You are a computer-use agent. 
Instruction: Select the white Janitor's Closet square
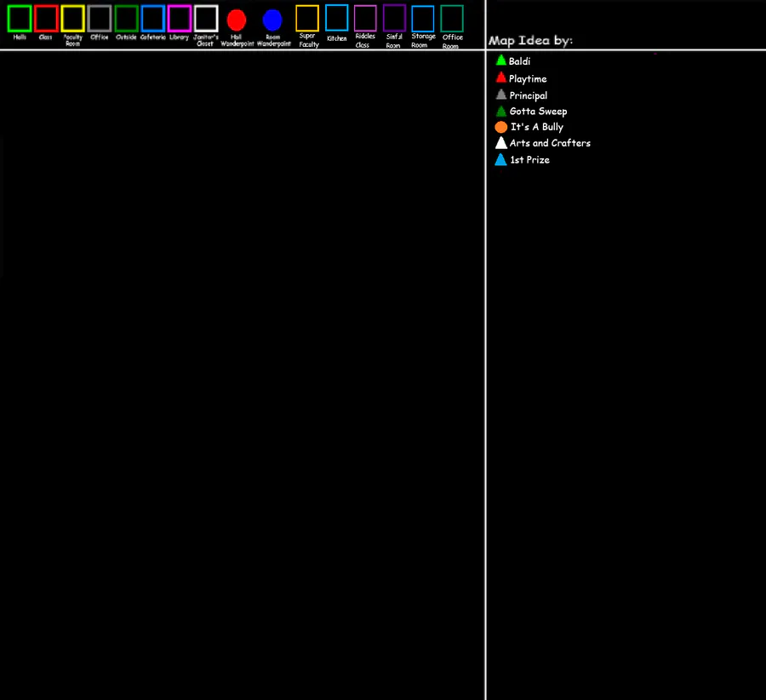(206, 19)
